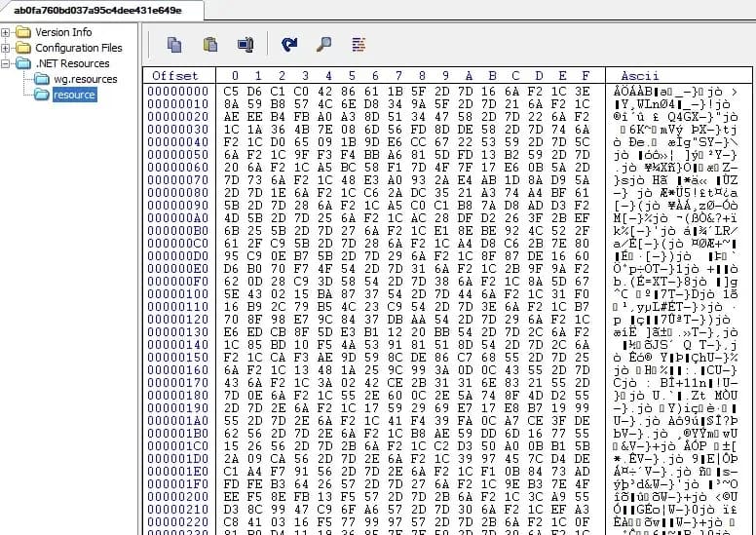The image size is (756, 535).
Task: Click the Offset column header
Action: [175, 76]
